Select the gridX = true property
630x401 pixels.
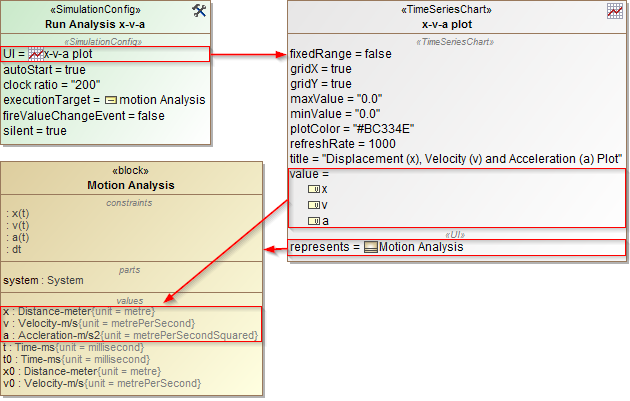[320, 69]
